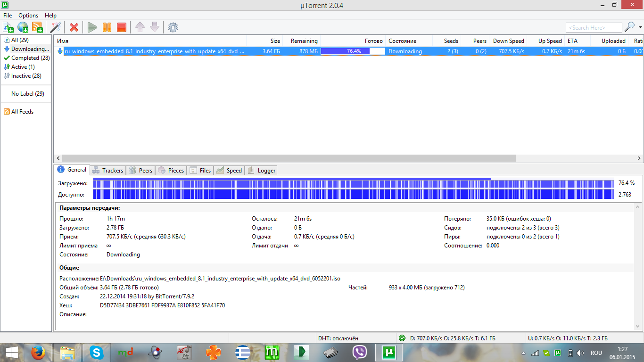This screenshot has height=362, width=644.
Task: Open the Help menu
Action: [50, 16]
